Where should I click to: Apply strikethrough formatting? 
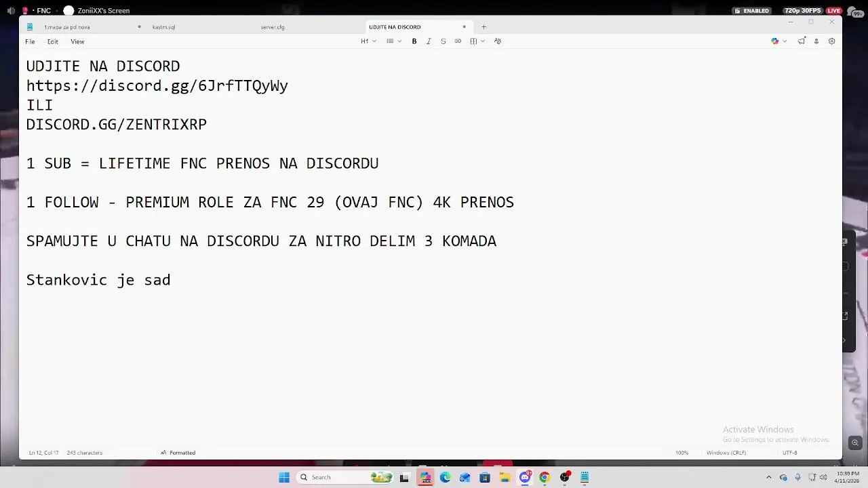coord(443,41)
